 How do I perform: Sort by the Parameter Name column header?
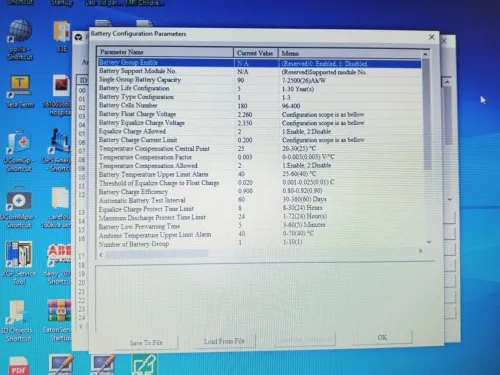click(x=165, y=52)
